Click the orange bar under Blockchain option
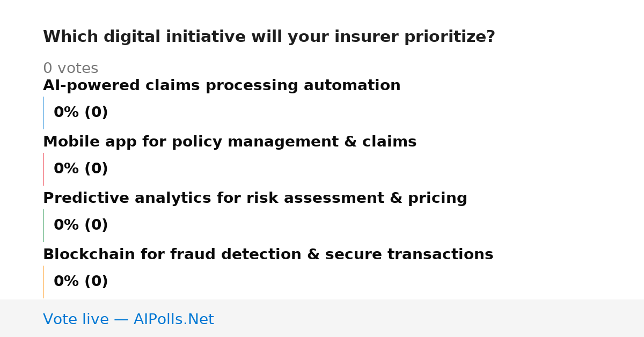 pyautogui.click(x=43, y=282)
